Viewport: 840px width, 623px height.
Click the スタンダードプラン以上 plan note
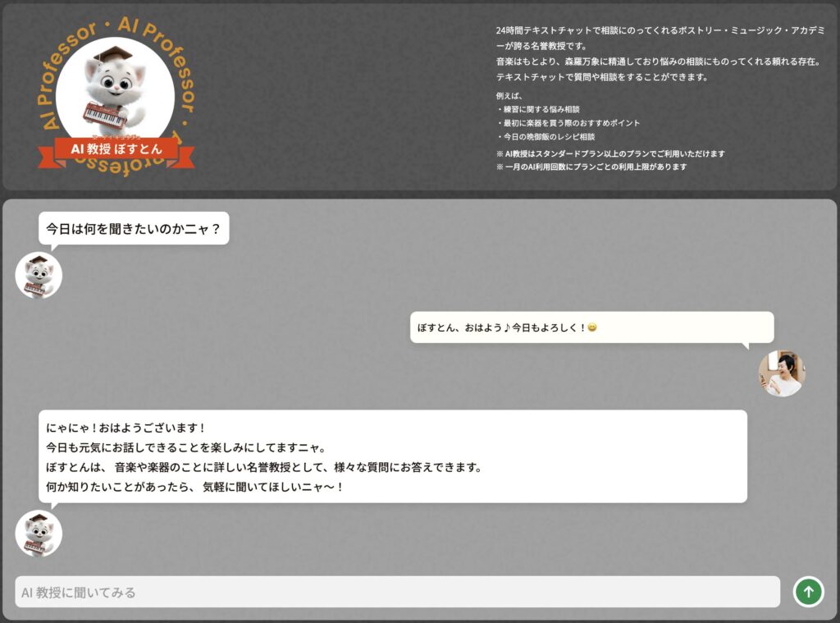(x=610, y=153)
